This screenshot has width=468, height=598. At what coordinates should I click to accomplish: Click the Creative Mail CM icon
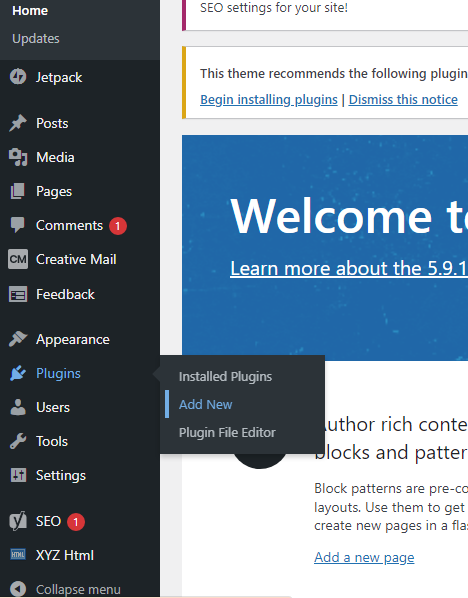(x=18, y=259)
